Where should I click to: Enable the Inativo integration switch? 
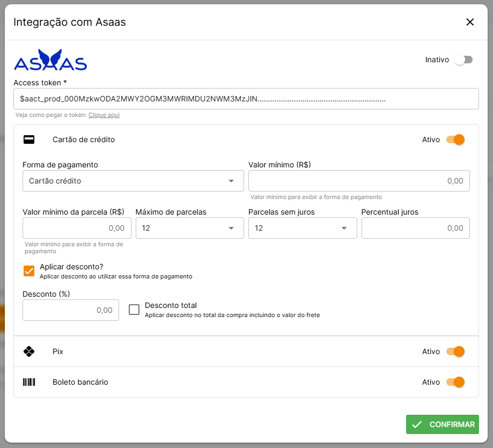[463, 60]
